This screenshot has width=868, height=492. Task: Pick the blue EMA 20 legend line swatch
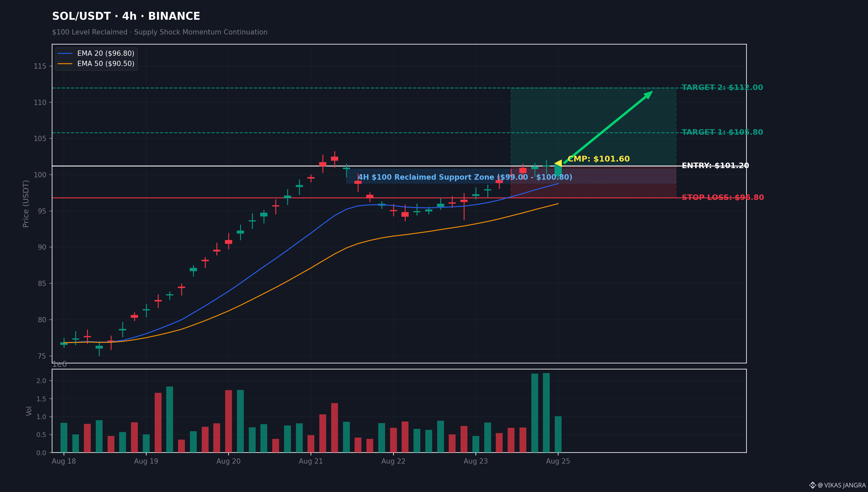pyautogui.click(x=65, y=53)
